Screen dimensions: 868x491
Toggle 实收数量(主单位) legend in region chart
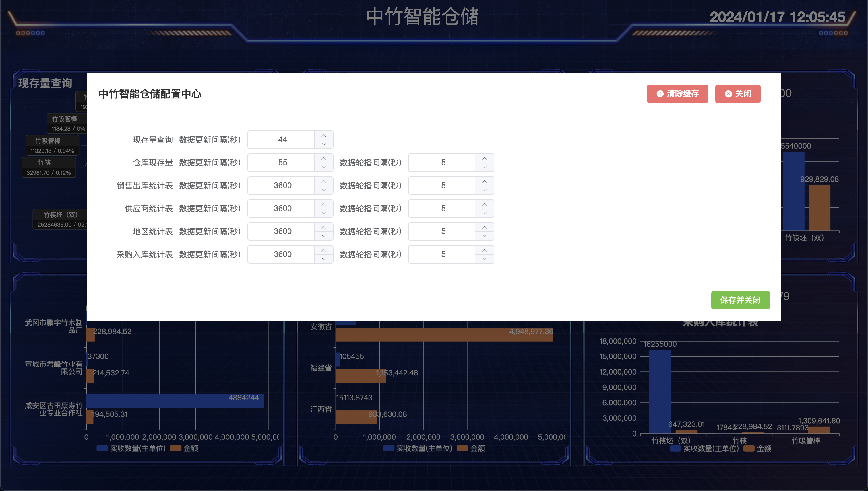(418, 449)
